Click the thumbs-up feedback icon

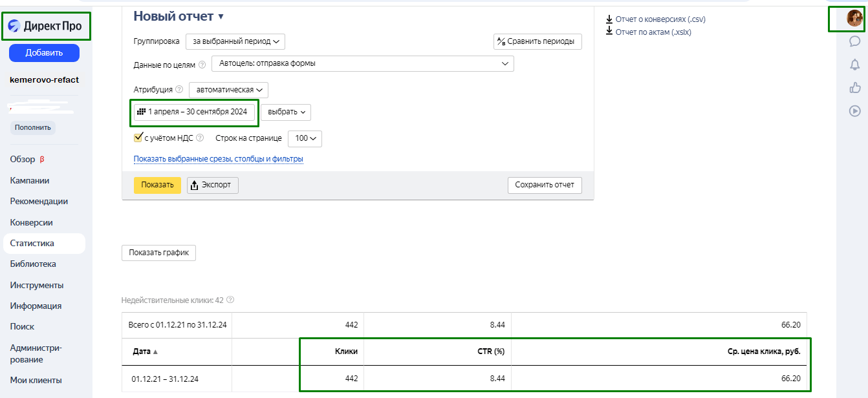tap(854, 87)
